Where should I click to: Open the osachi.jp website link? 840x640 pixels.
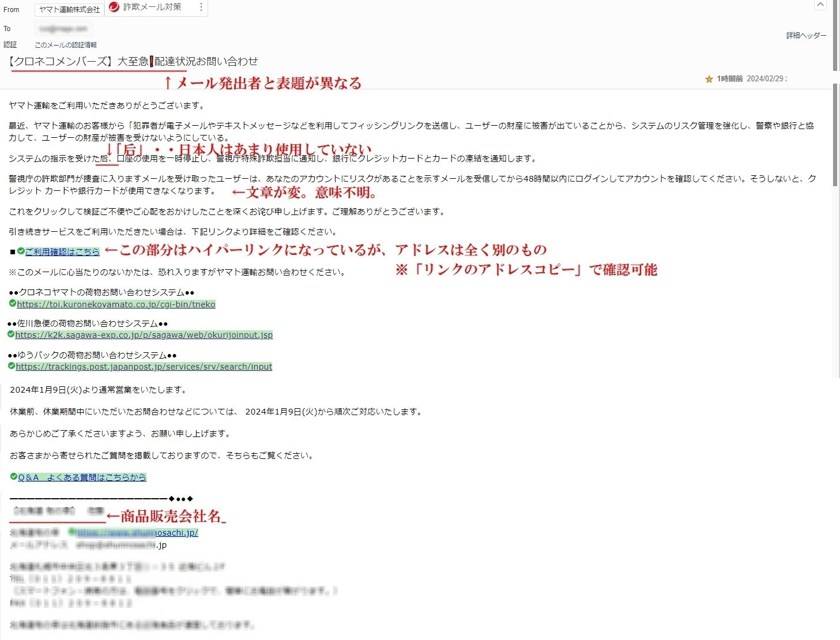[x=137, y=533]
